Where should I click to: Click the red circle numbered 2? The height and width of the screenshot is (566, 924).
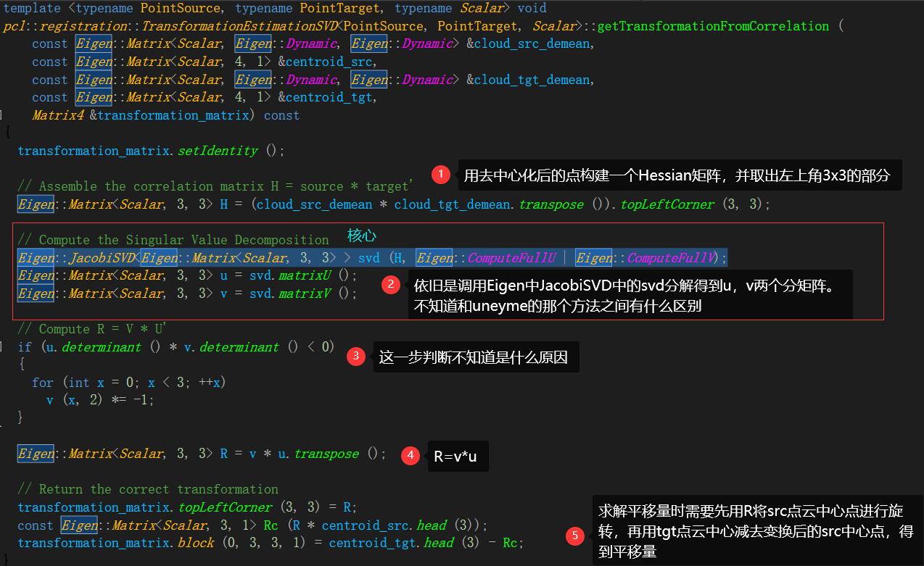pos(390,284)
